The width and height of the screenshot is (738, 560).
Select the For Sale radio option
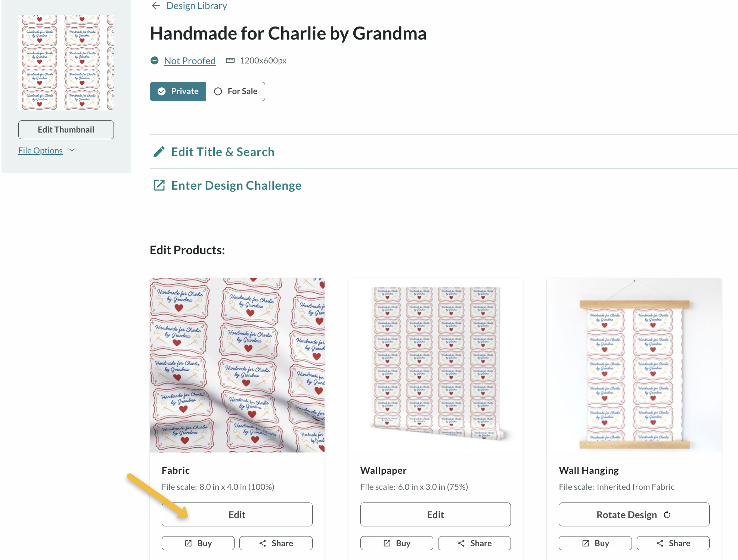pyautogui.click(x=236, y=91)
